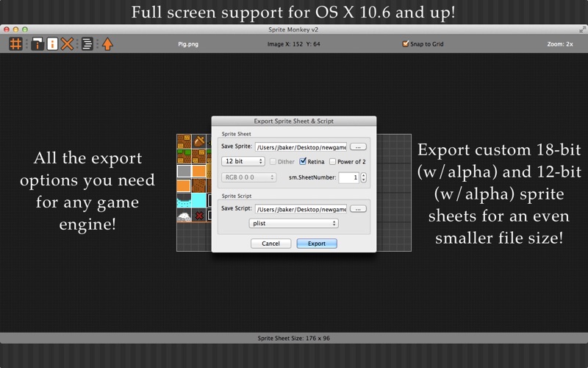This screenshot has width=588, height=368.
Task: Browse for script path with ellipsis button
Action: tap(358, 209)
